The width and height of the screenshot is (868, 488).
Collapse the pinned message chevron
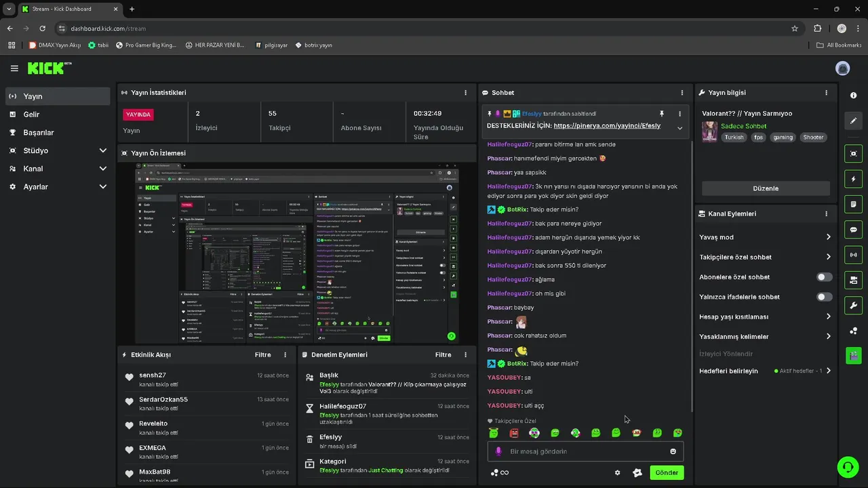click(x=680, y=128)
